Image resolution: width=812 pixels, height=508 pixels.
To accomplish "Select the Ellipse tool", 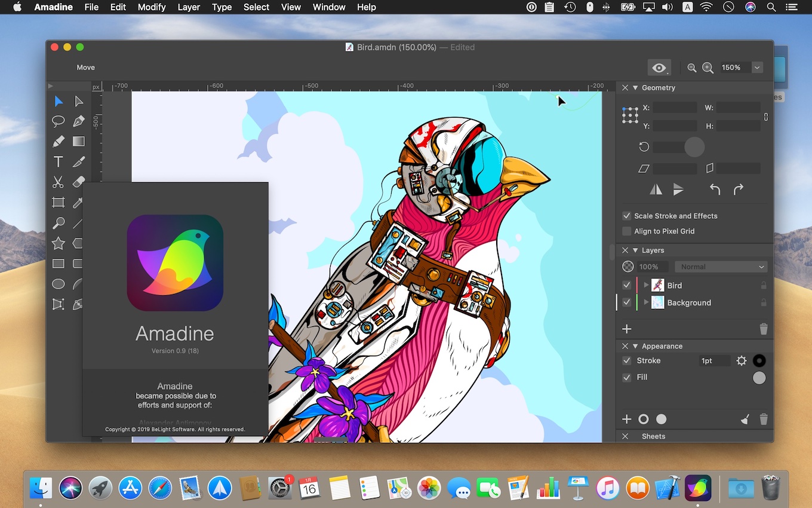I will click(58, 284).
